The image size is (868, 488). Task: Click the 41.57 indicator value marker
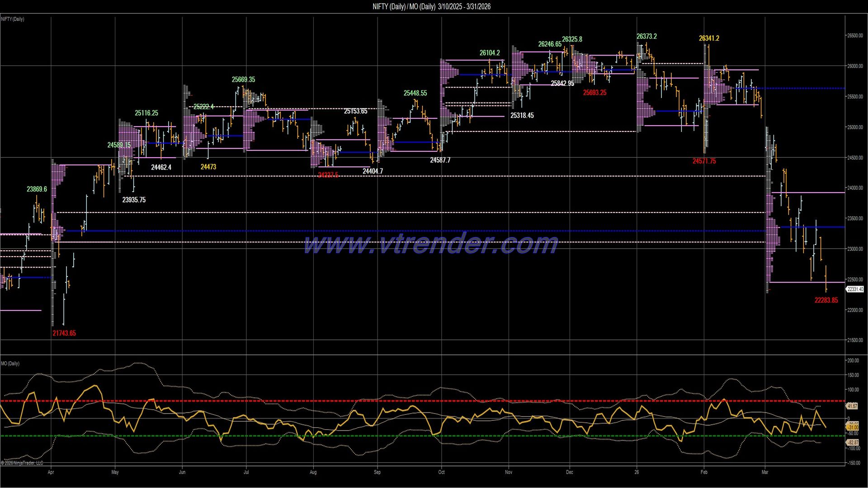[x=852, y=406]
